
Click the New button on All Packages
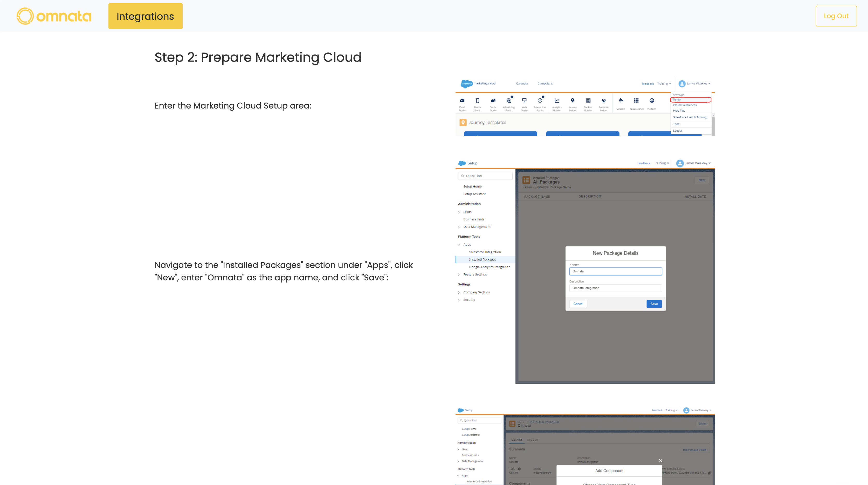[x=701, y=180]
